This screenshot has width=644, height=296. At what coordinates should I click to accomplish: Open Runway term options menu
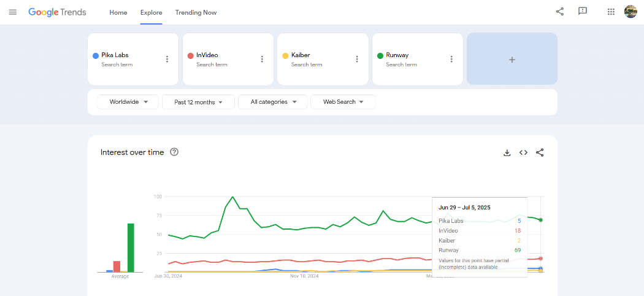(x=452, y=59)
